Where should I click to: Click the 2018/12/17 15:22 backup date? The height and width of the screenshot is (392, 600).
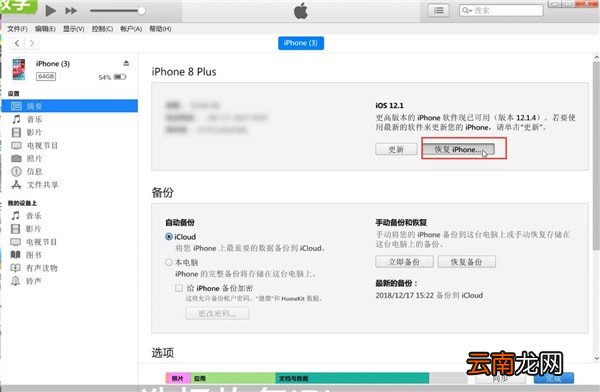tap(404, 295)
